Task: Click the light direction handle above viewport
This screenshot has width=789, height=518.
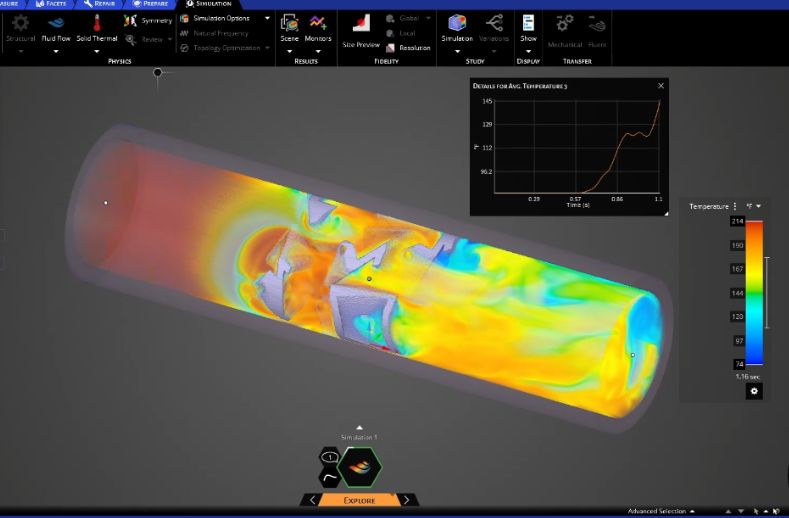Action: click(157, 72)
